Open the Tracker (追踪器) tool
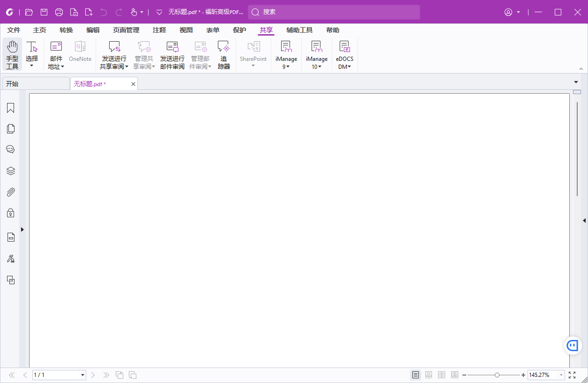The width and height of the screenshot is (588, 383). pyautogui.click(x=224, y=54)
